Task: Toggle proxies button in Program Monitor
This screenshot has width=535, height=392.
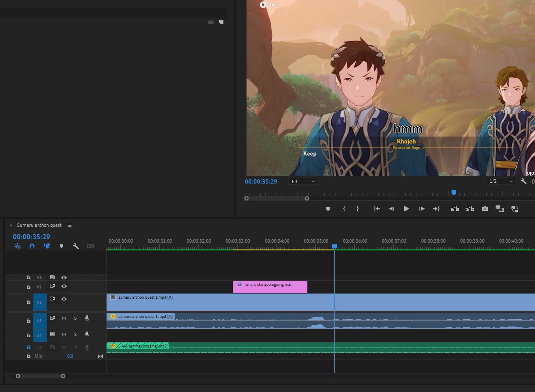Action: pos(515,209)
